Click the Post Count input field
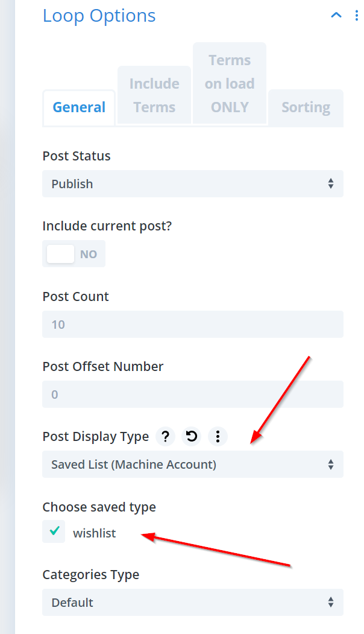Image resolution: width=364 pixels, height=634 pixels. (x=193, y=325)
